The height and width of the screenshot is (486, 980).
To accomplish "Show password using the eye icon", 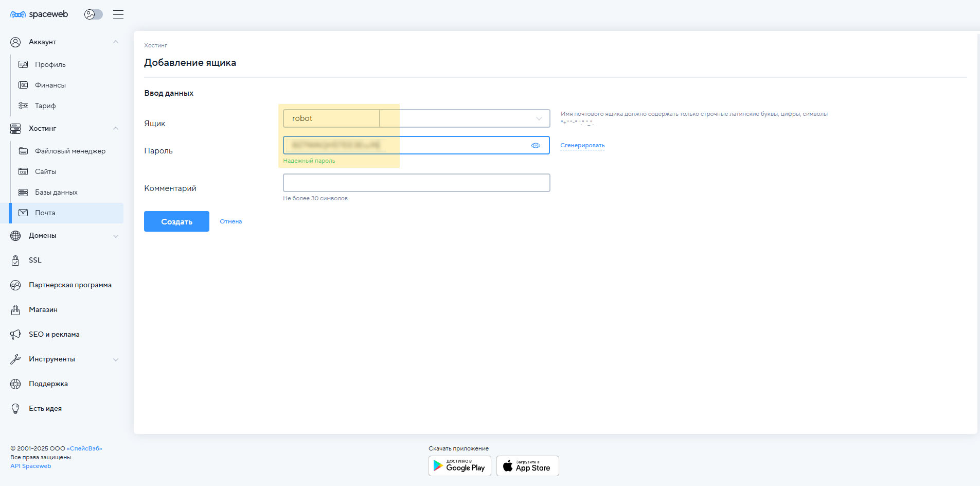I will coord(536,146).
